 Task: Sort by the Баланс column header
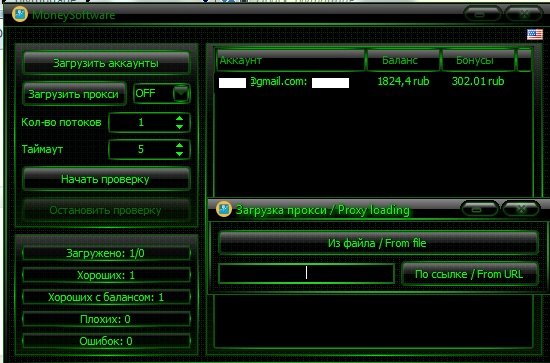[x=403, y=60]
